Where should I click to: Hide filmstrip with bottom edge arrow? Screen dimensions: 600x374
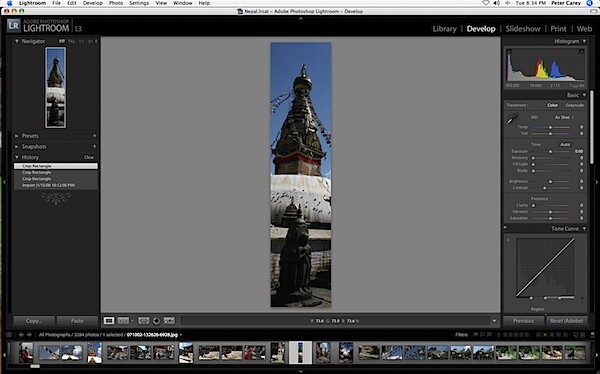tap(300, 371)
